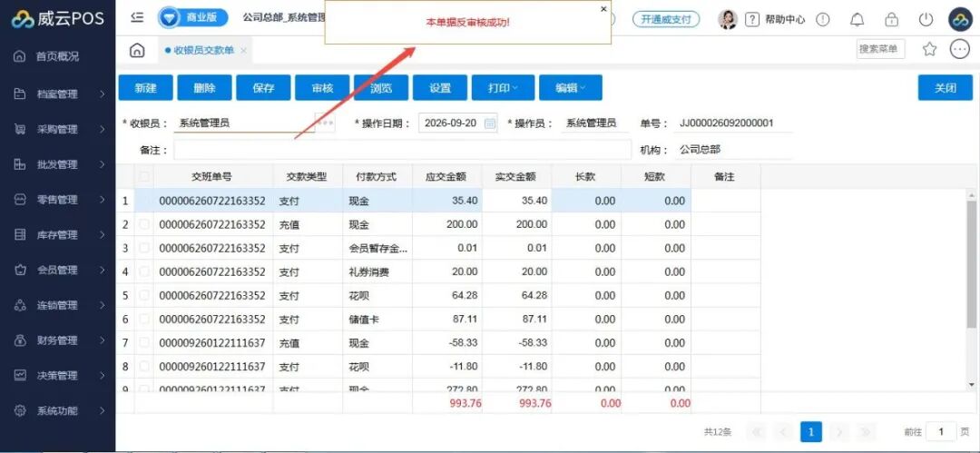Toggle the select-all checkbox in table header
980x453 pixels.
[144, 177]
